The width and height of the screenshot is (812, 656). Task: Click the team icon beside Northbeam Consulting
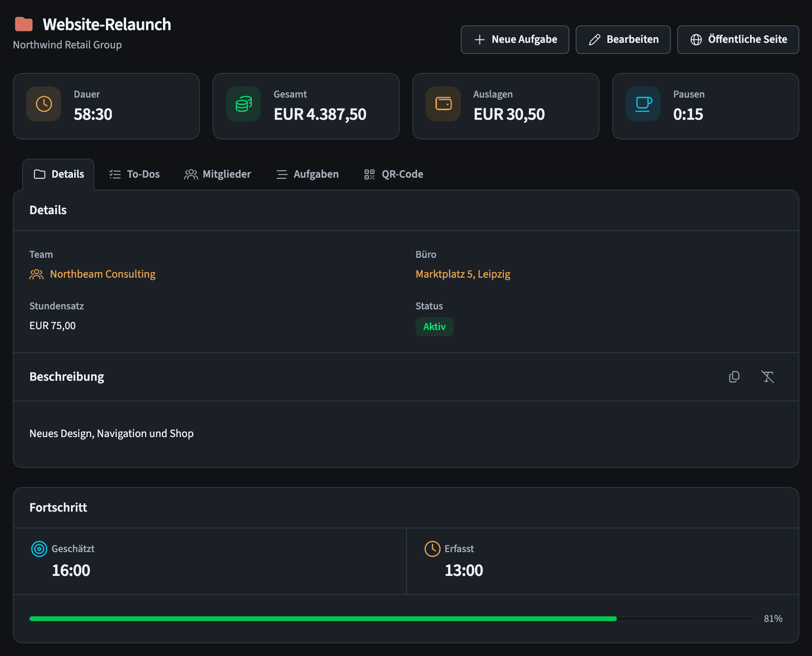point(37,275)
